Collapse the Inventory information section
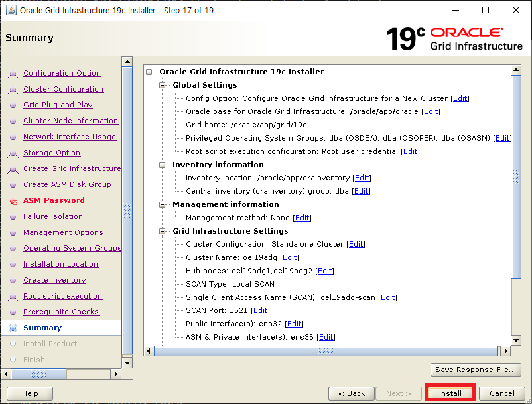The image size is (532, 404). pyautogui.click(x=162, y=165)
